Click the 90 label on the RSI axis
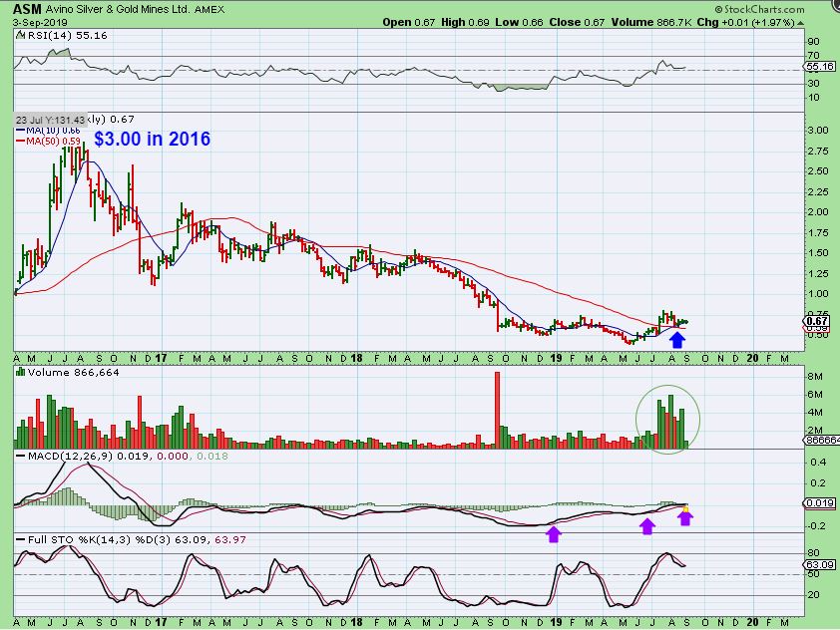This screenshot has height=630, width=840. tap(813, 41)
